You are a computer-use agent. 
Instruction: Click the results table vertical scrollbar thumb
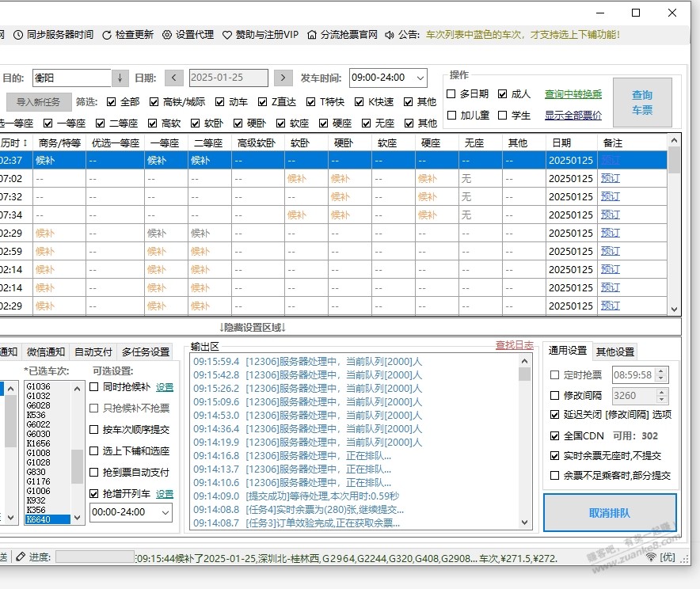coord(674,160)
